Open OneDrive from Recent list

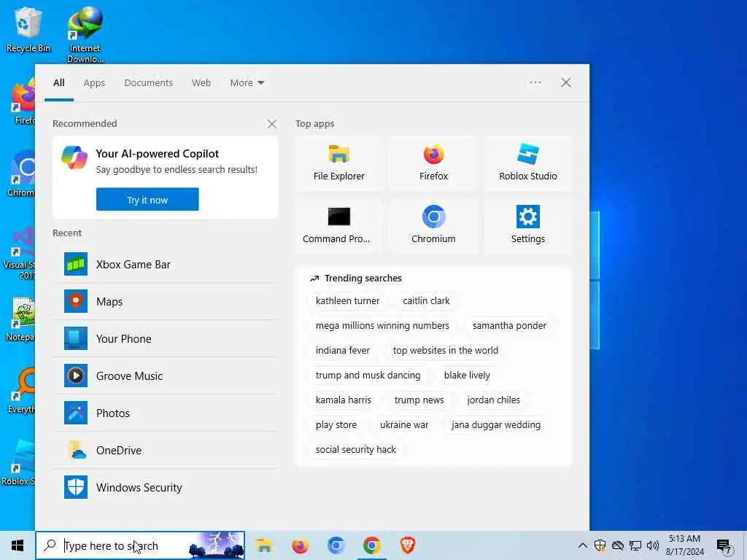(166, 450)
